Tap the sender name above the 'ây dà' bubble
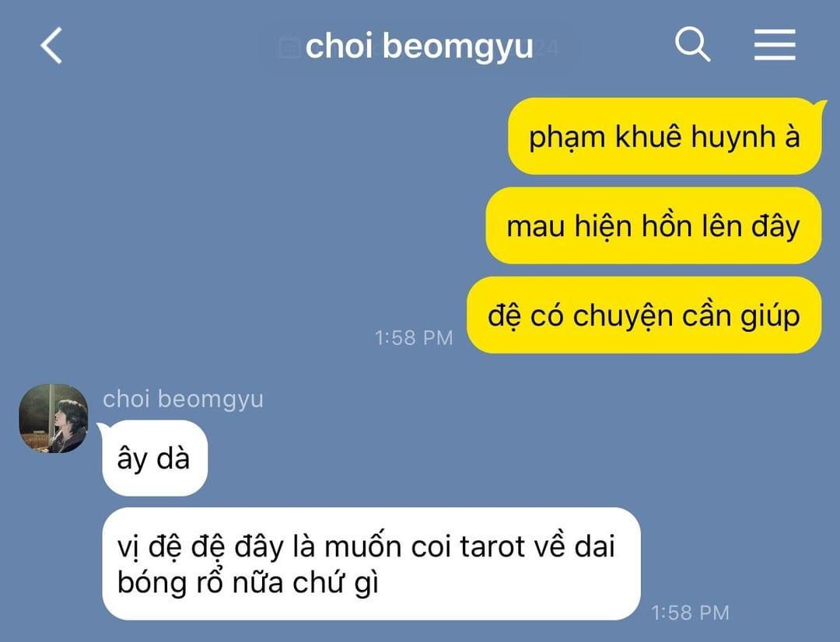This screenshot has width=840, height=642. pyautogui.click(x=184, y=399)
